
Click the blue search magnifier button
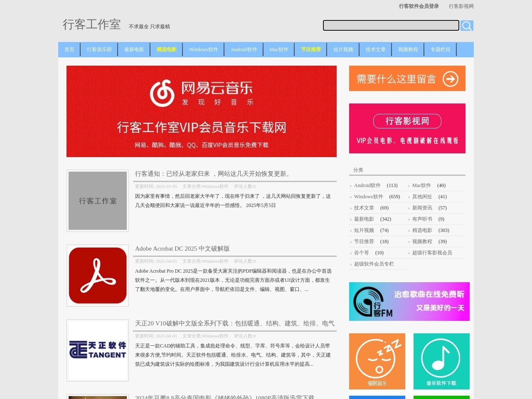coord(467,26)
